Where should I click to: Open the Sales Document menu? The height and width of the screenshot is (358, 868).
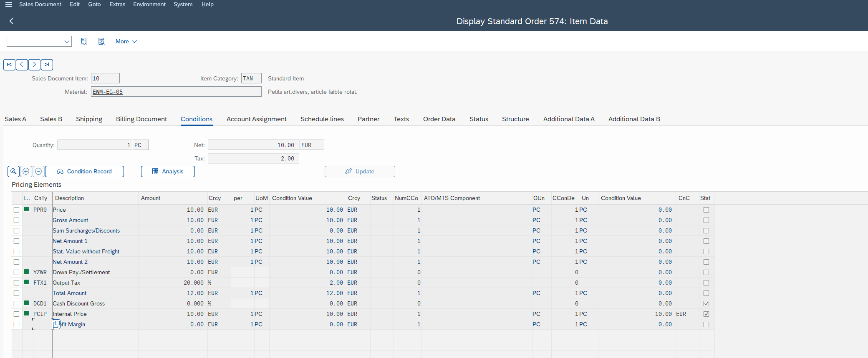click(x=40, y=5)
